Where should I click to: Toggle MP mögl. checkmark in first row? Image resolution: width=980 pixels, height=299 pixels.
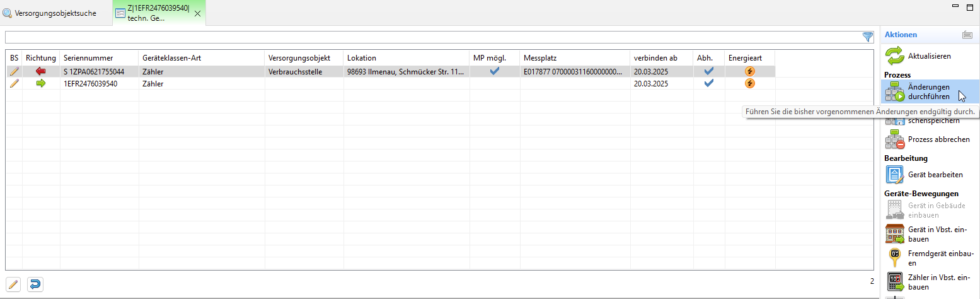click(495, 71)
